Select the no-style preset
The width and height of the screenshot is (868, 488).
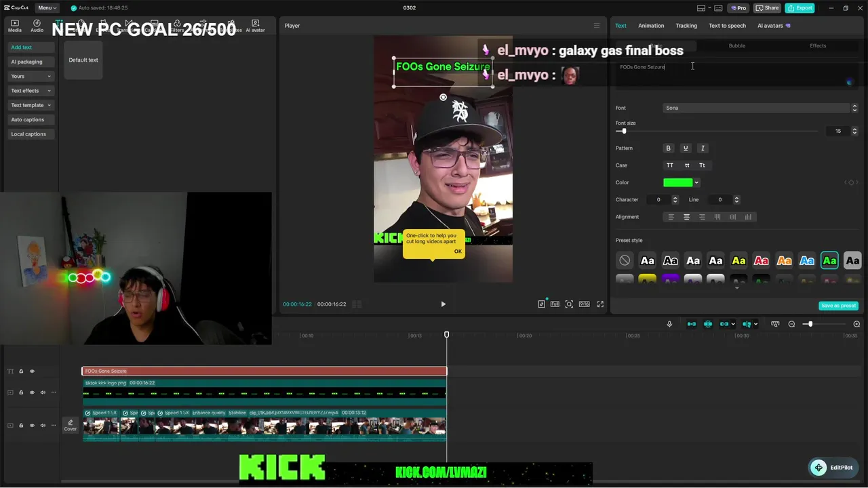click(x=625, y=260)
